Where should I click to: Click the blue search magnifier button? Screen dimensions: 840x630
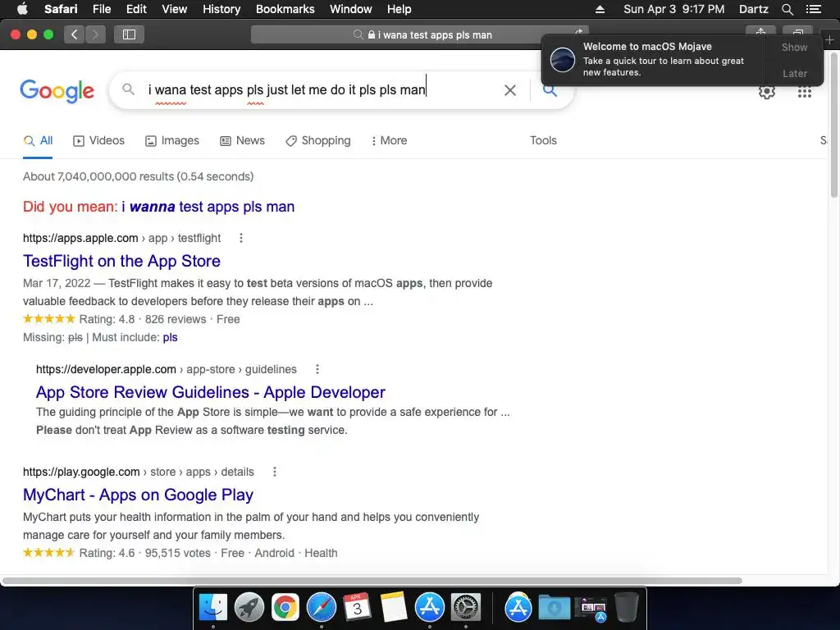550,91
